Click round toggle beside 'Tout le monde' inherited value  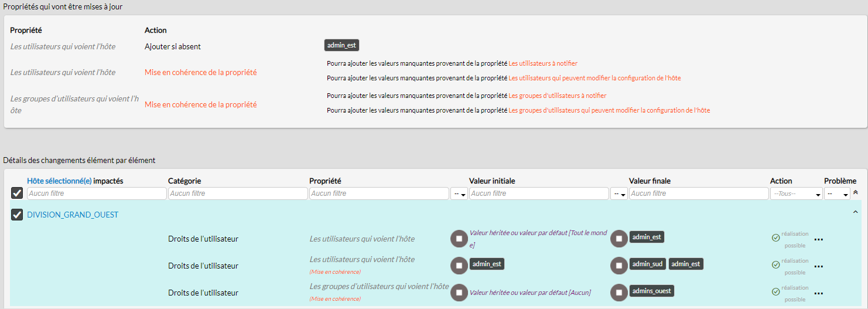pyautogui.click(x=459, y=239)
